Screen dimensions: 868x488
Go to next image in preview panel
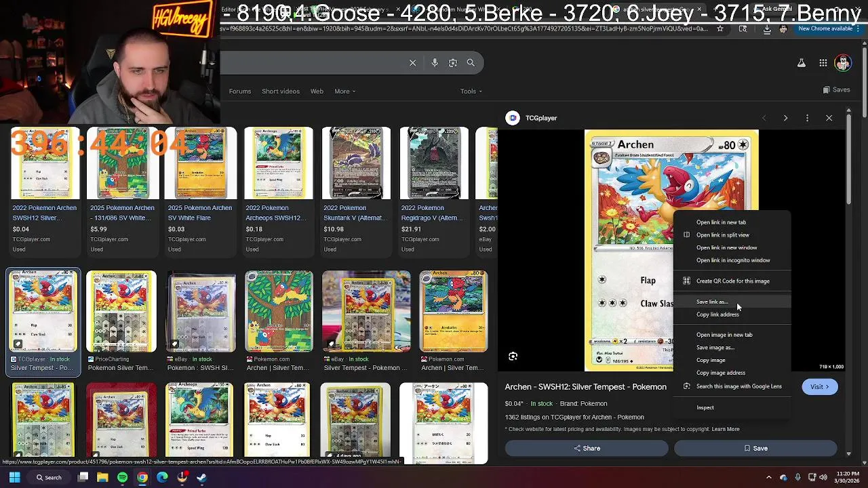point(785,118)
